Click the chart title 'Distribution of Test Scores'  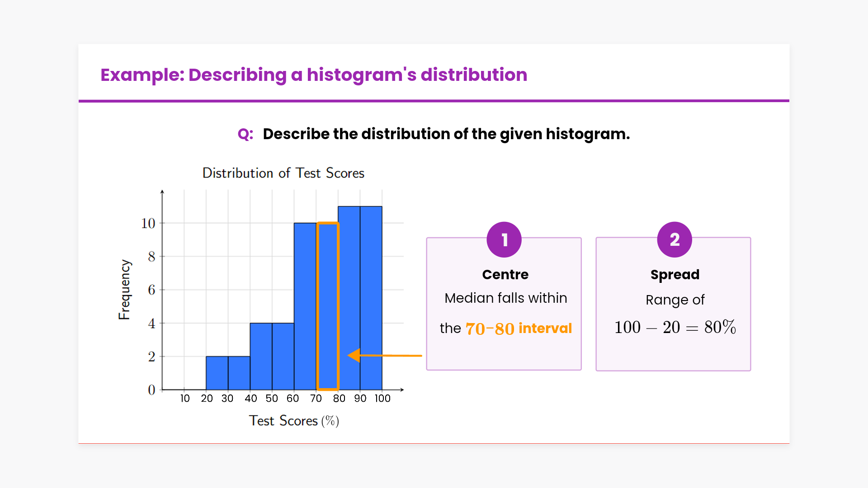tap(283, 173)
